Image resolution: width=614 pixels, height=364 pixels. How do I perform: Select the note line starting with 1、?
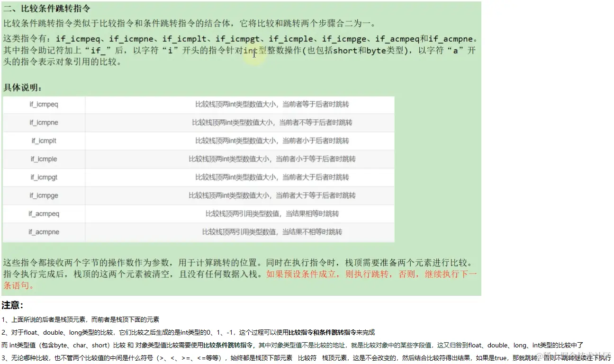81,320
